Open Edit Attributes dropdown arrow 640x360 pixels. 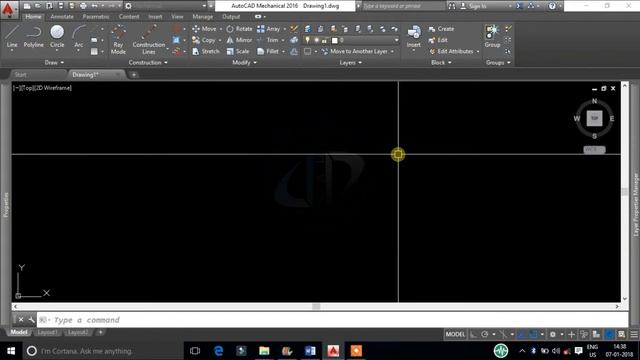478,51
